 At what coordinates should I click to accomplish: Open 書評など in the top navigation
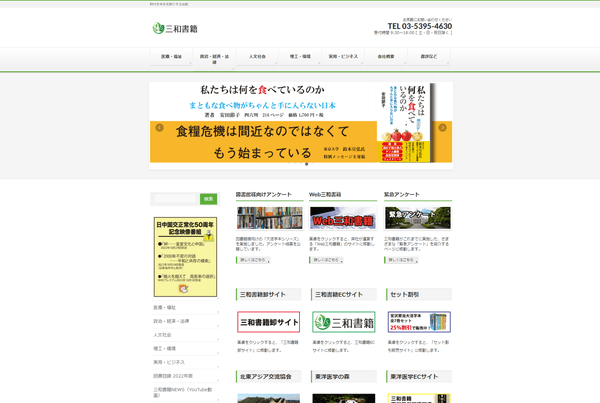429,57
